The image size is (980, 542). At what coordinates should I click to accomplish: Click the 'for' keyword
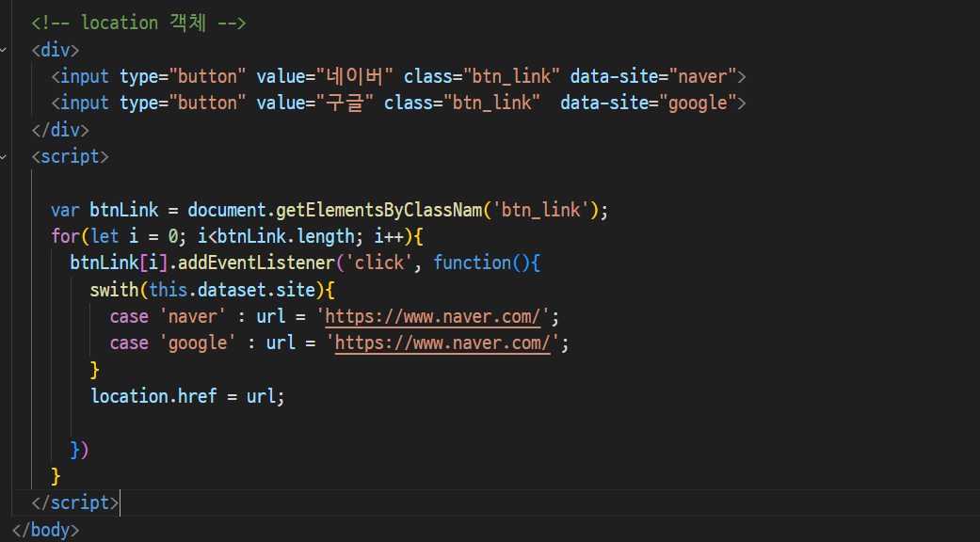pos(65,237)
